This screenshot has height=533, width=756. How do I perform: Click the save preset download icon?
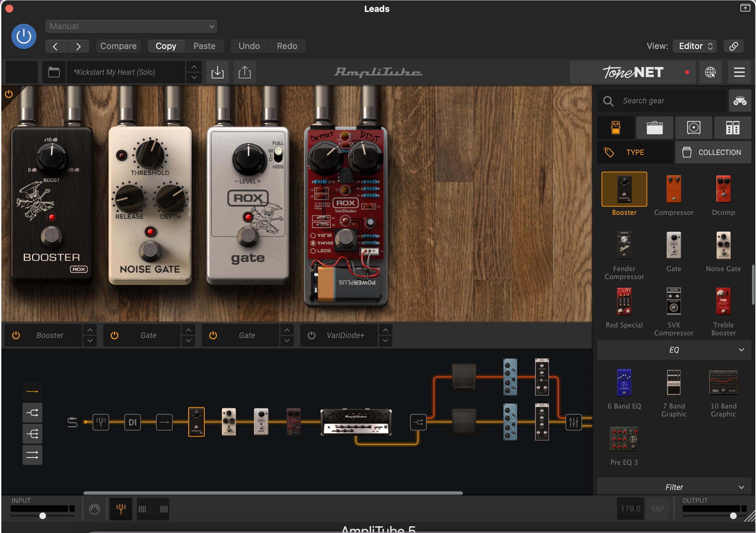[217, 72]
